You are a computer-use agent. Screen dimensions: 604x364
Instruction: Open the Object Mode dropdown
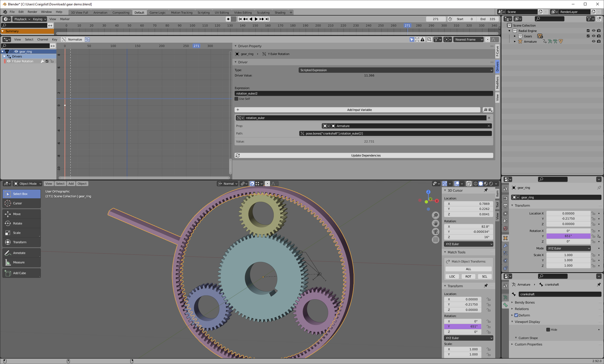28,184
